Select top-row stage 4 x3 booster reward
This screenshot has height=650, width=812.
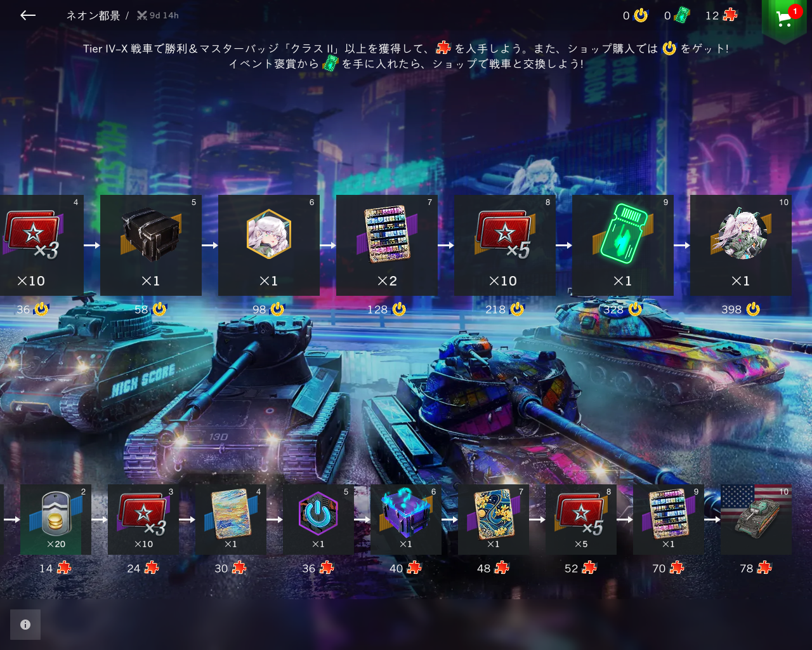pyautogui.click(x=41, y=245)
